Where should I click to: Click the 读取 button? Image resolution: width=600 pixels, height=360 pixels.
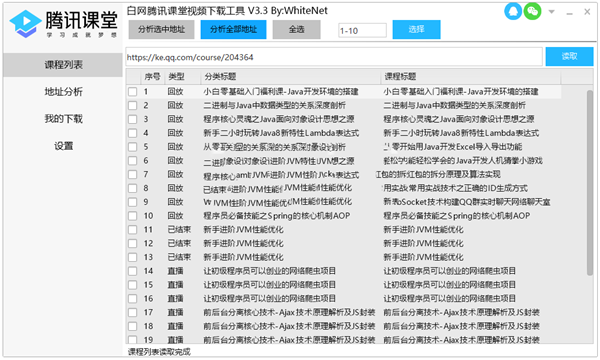[x=569, y=57]
